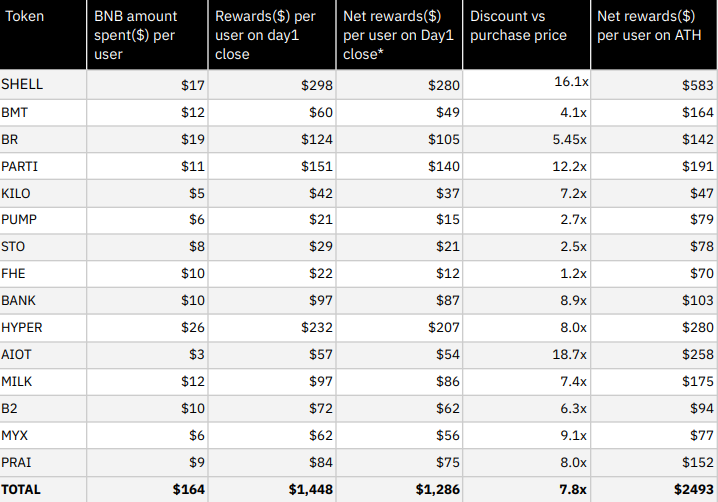This screenshot has width=718, height=502.
Task: Select the BNB amount spent header cell
Action: point(147,34)
